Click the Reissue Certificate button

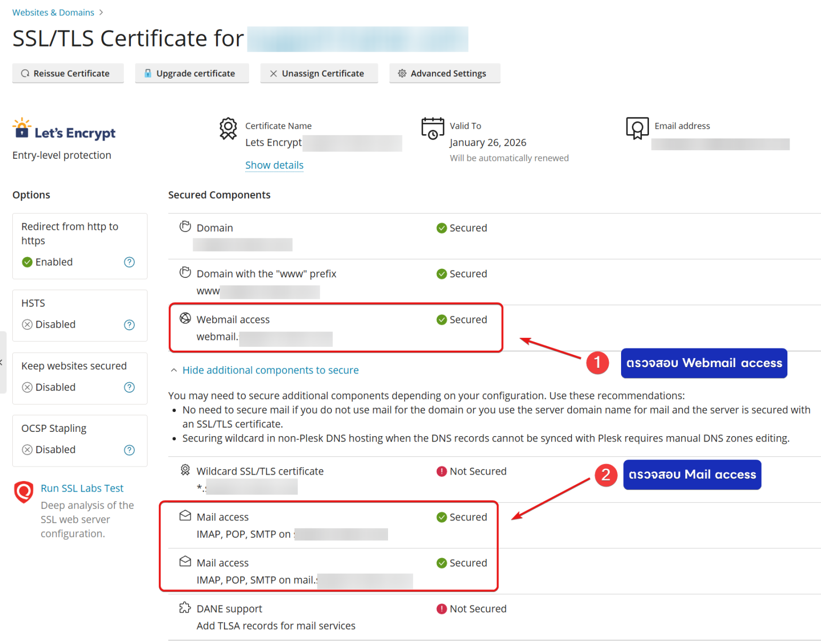point(67,73)
